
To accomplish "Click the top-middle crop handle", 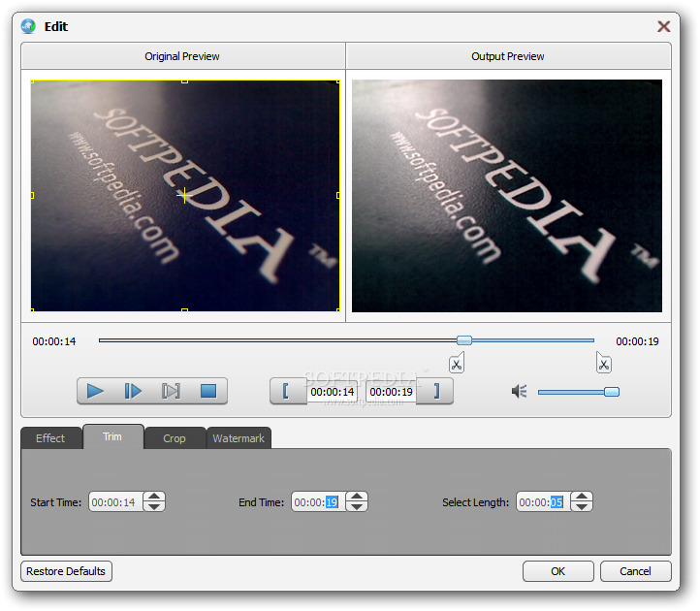I will pyautogui.click(x=185, y=81).
